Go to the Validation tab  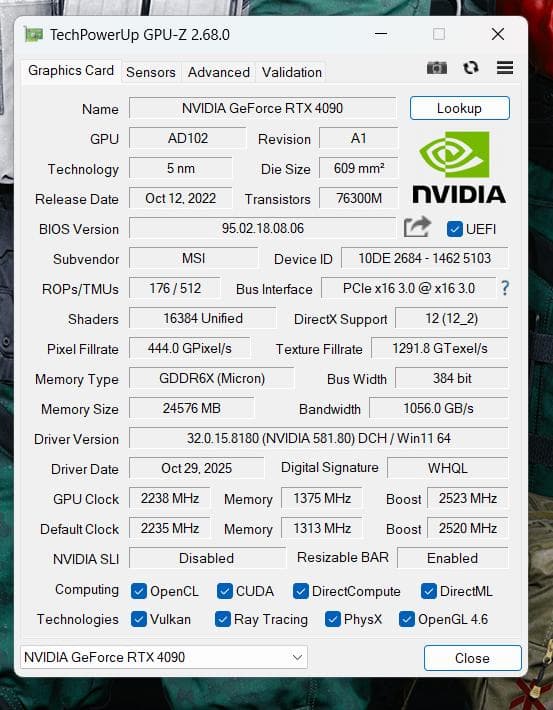point(292,72)
